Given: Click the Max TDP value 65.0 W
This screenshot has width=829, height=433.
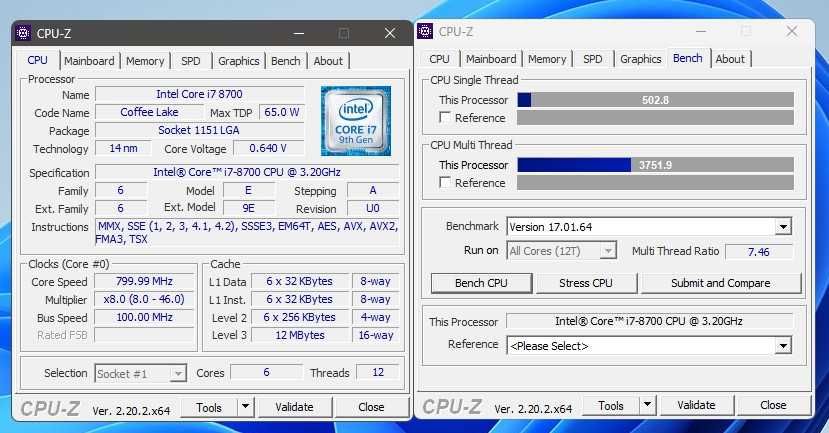Looking at the screenshot, I should pos(281,112).
